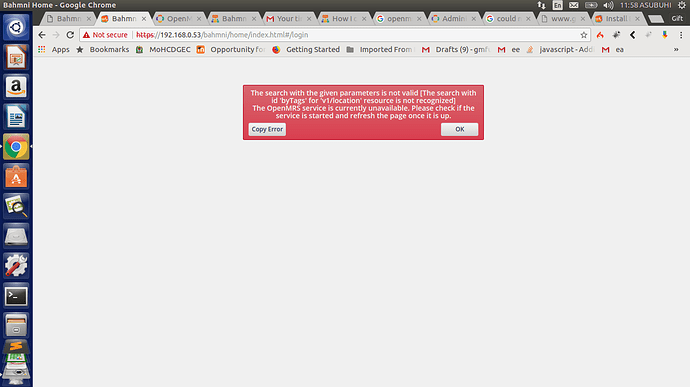Screen dimensions: 690x387
Task: Open the Amazon launcher icon
Action: pos(16,87)
